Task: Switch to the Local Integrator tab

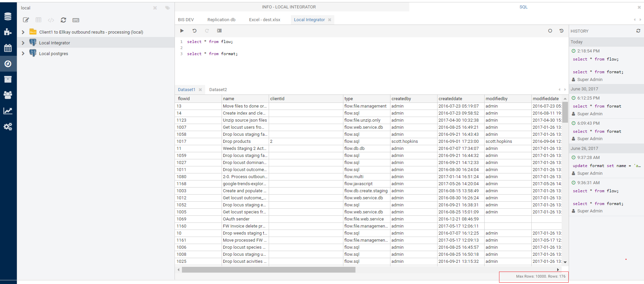Action: pos(309,20)
